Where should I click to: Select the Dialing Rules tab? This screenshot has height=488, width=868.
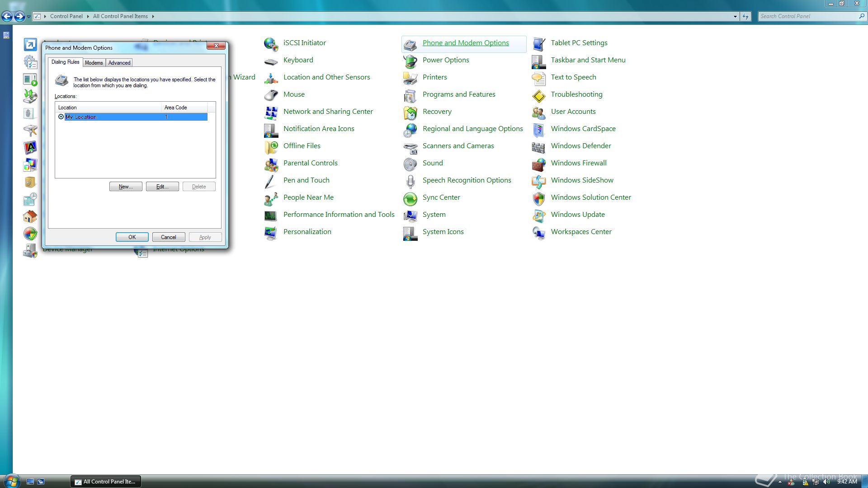[65, 62]
